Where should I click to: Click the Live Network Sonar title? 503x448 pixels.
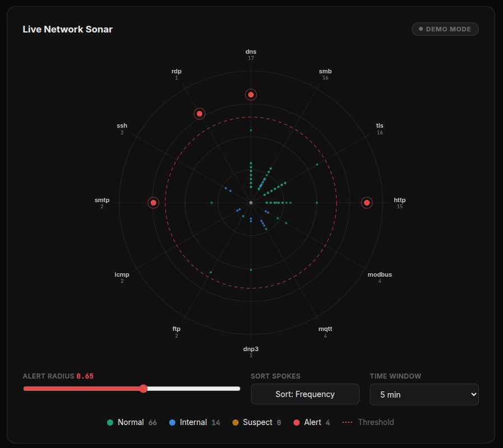[67, 29]
